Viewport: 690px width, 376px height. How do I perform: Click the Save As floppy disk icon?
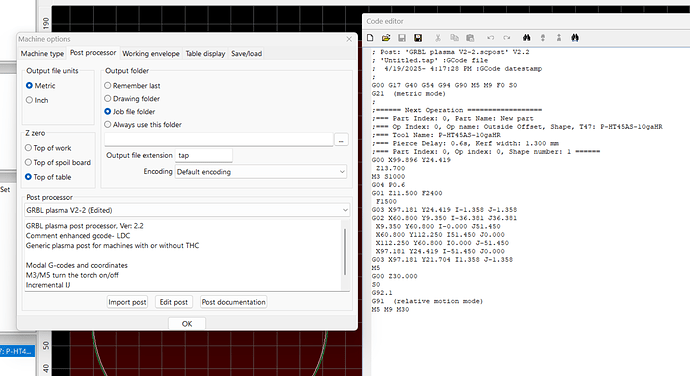point(418,38)
